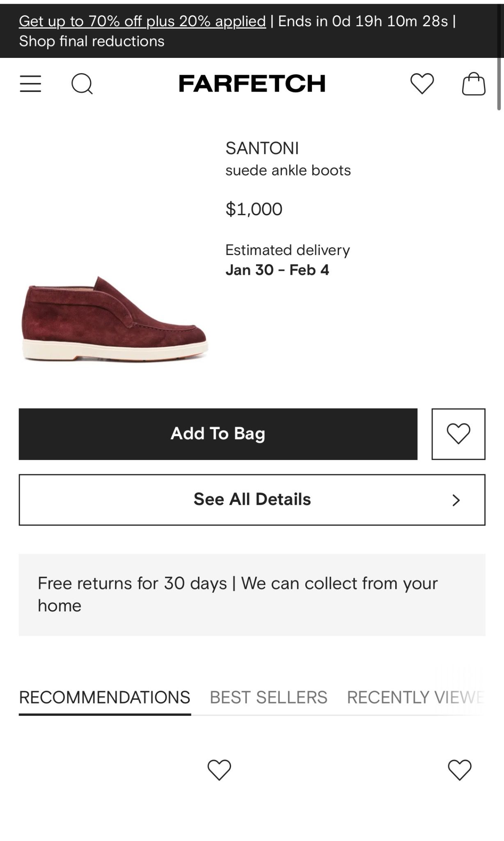Switch to the BEST SELLERS tab
Screen dimensions: 504x841
(268, 697)
